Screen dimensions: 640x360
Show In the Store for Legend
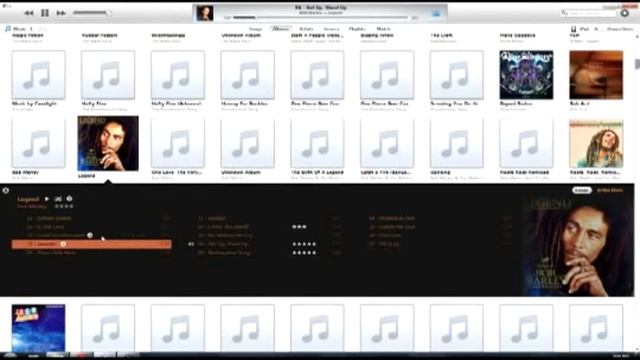click(x=610, y=190)
